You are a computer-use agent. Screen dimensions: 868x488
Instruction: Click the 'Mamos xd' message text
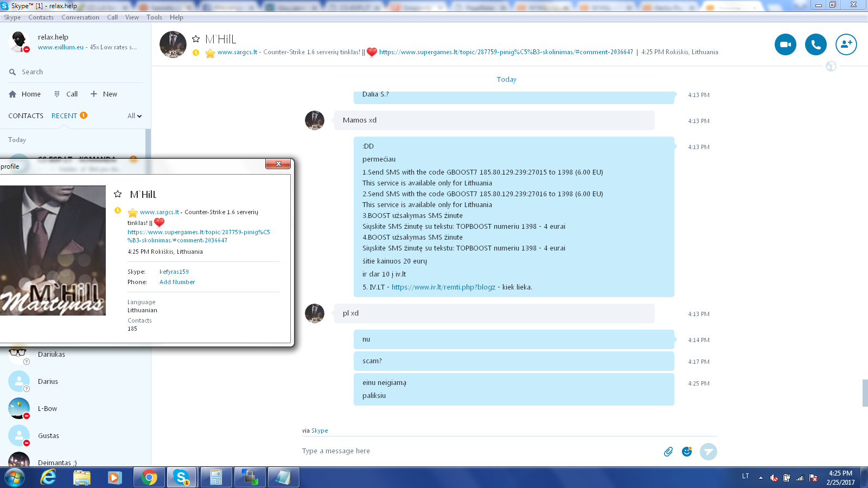pyautogui.click(x=360, y=120)
